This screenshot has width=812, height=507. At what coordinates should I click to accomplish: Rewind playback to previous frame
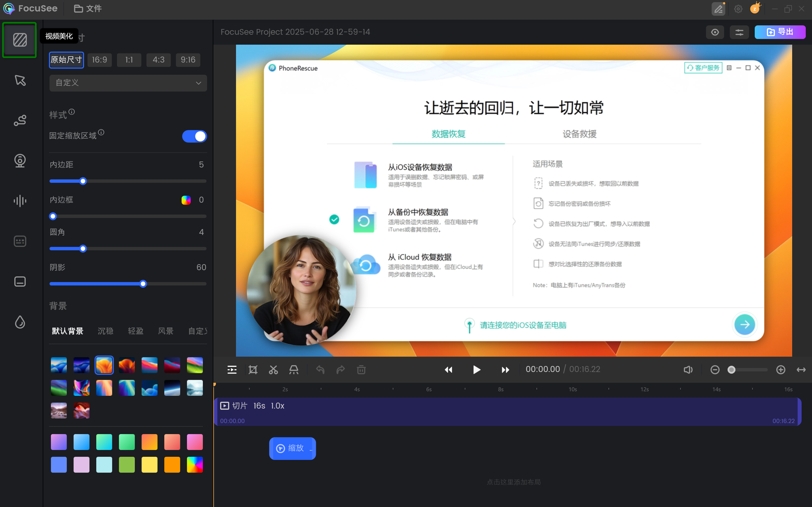coord(449,370)
